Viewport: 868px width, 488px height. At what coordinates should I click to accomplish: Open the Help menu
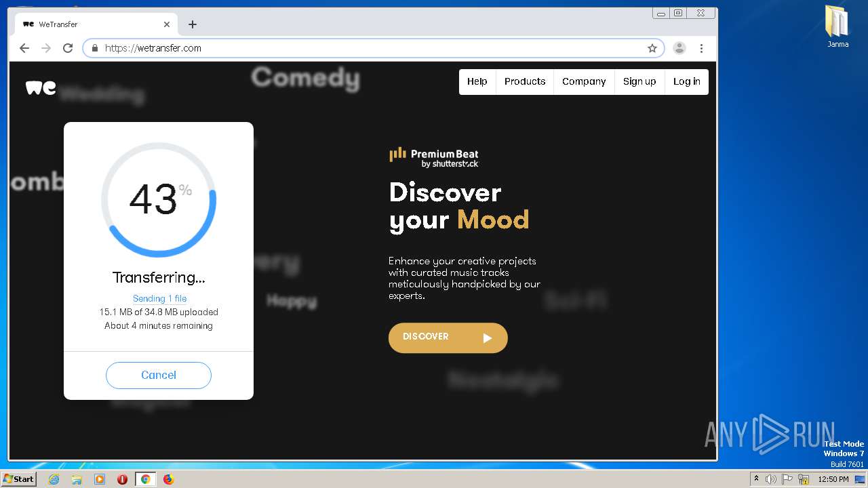477,81
